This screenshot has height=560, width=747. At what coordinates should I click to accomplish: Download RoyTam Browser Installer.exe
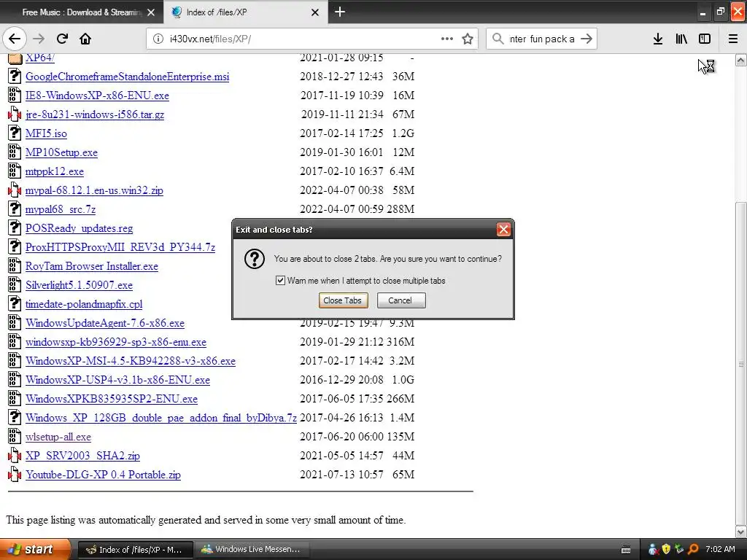[92, 266]
